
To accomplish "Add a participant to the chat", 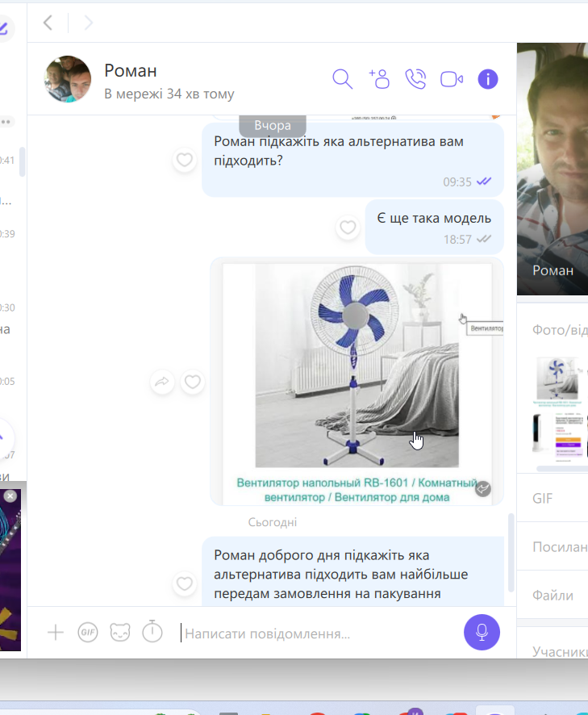I will tap(379, 79).
